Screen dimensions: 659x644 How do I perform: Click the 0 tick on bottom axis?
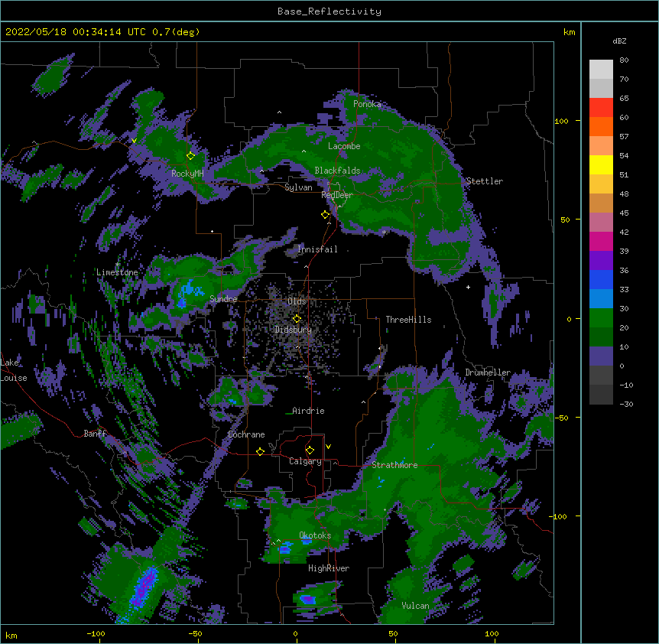pyautogui.click(x=295, y=634)
